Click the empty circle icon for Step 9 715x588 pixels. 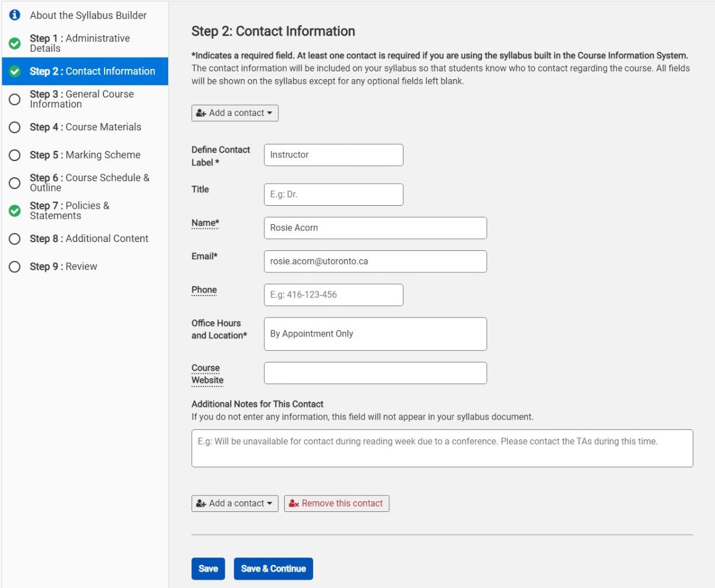coord(15,267)
